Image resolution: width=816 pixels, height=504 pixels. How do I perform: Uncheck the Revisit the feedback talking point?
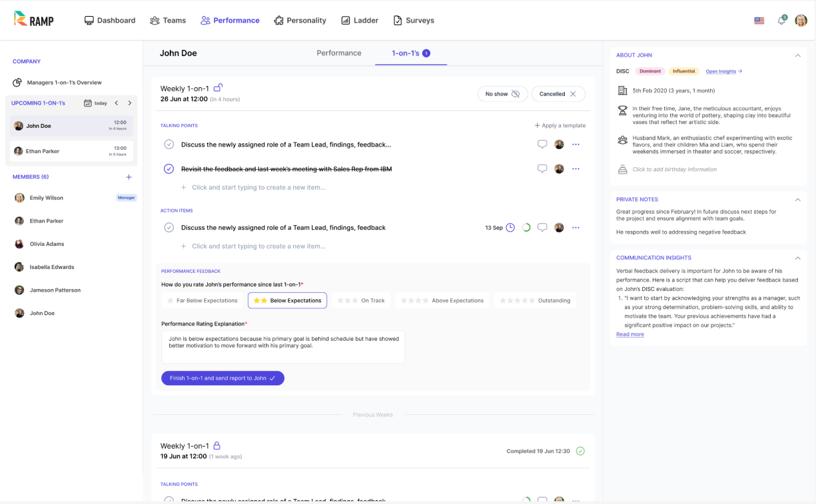tap(169, 169)
